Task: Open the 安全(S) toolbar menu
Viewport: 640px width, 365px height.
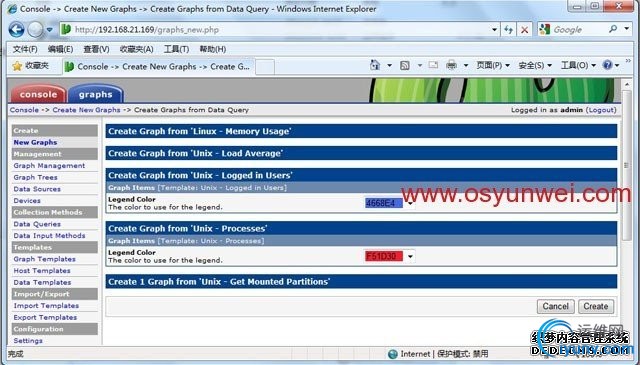Action: (x=535, y=65)
